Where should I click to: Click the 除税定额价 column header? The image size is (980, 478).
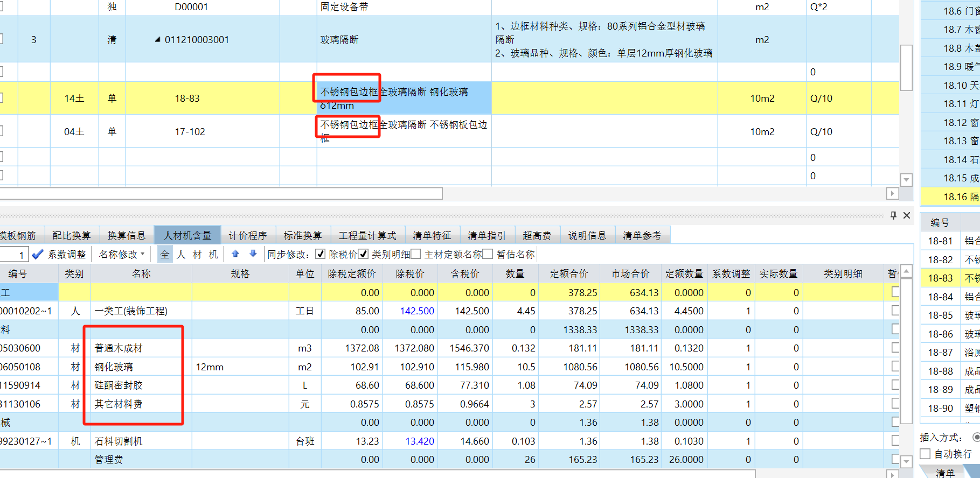(352, 273)
